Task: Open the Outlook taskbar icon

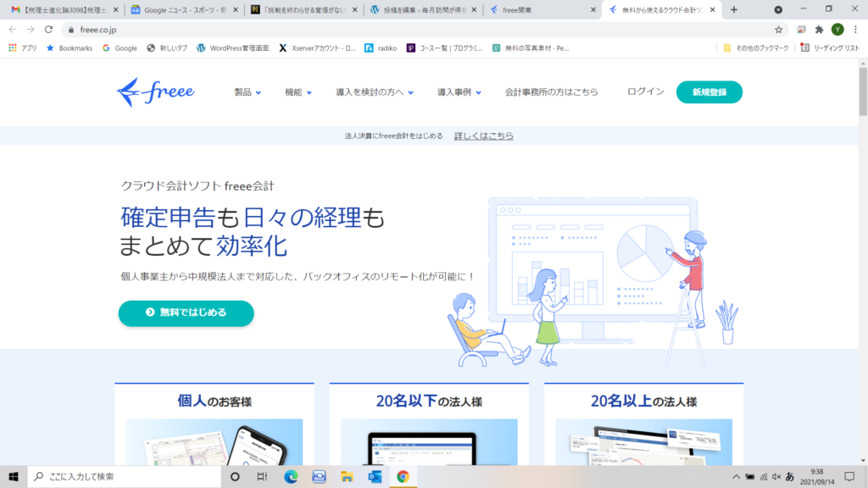Action: click(x=375, y=476)
